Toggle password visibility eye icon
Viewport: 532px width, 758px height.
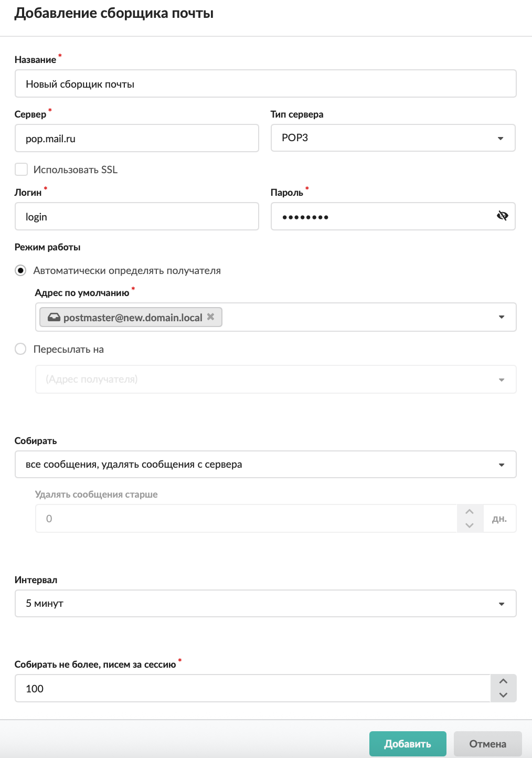[x=502, y=216]
